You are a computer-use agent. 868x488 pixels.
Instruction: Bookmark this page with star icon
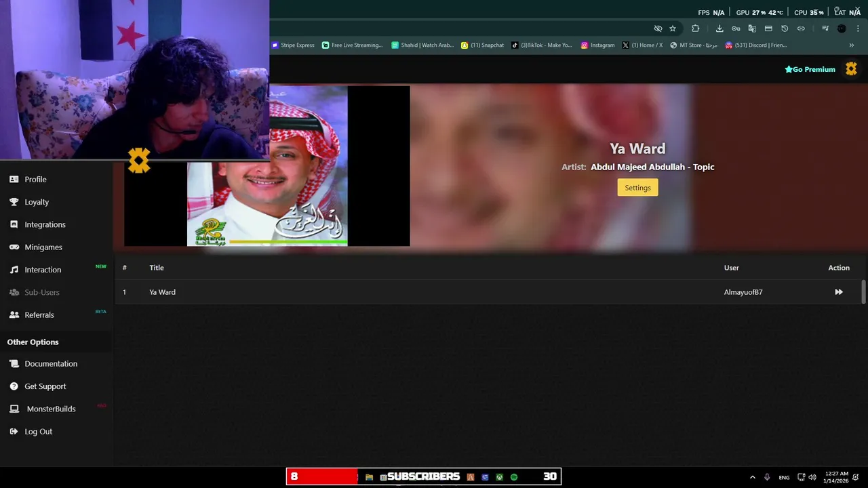pyautogui.click(x=673, y=28)
